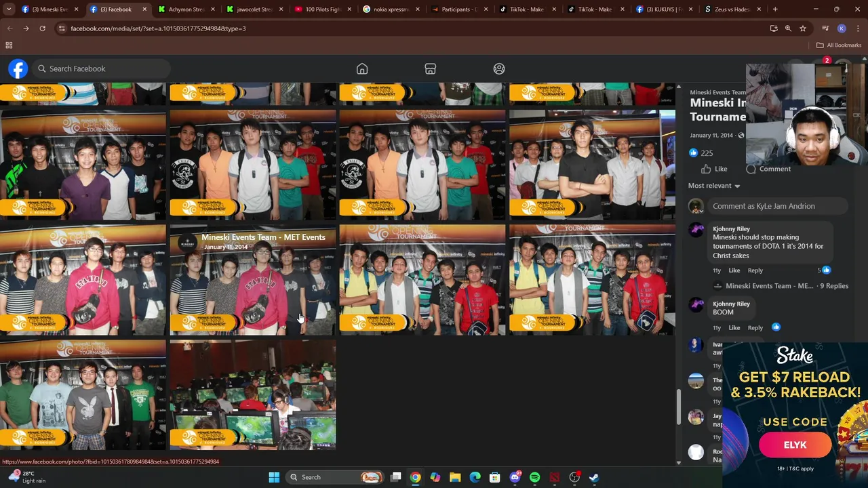
Task: Open the Windows Start menu
Action: point(274,477)
